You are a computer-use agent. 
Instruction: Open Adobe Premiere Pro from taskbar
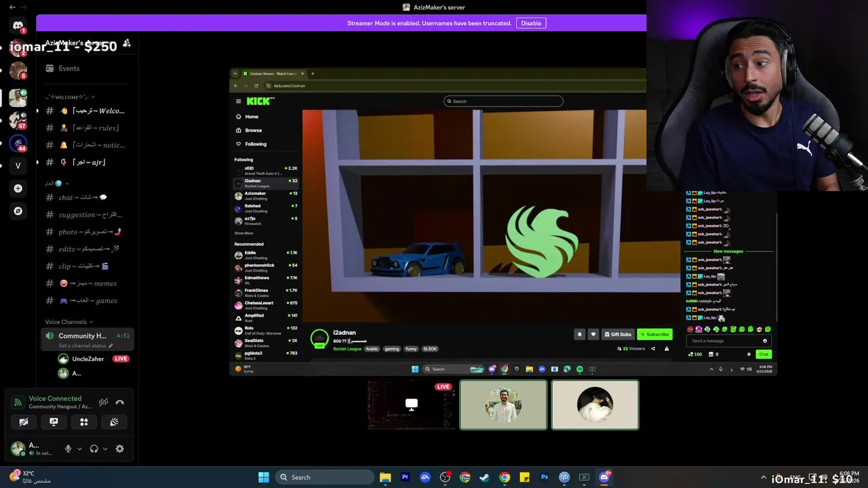(x=406, y=477)
